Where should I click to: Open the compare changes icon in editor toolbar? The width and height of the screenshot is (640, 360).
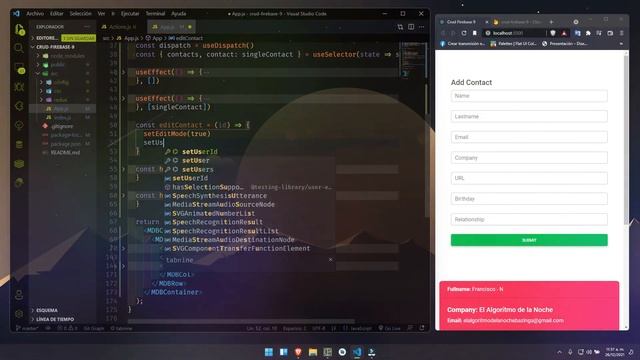pos(400,27)
